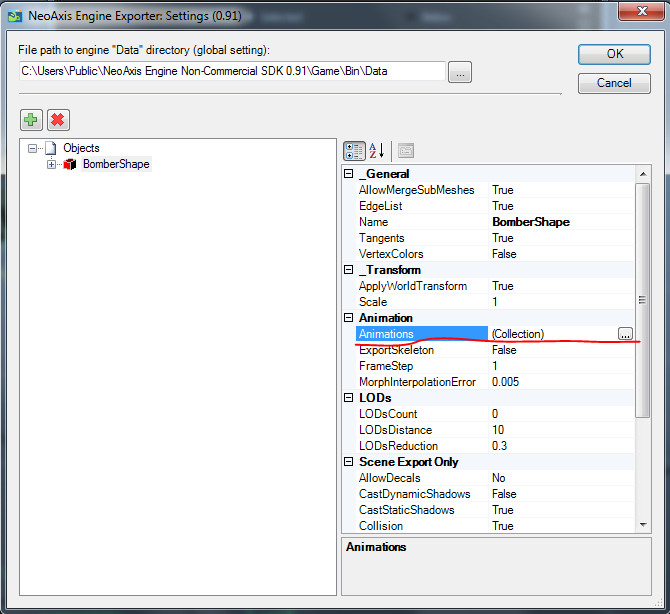Select the BomberShape item in the tree

[x=116, y=164]
